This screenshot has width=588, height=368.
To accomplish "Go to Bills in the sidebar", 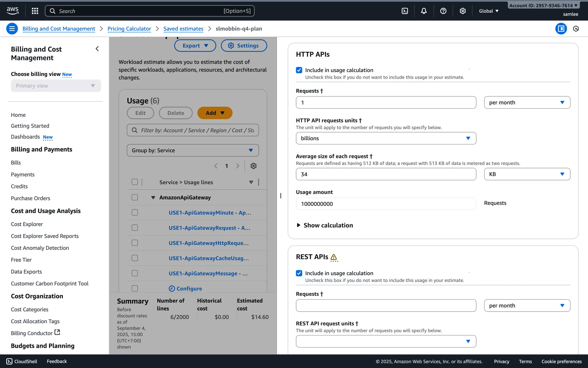I will [x=16, y=163].
